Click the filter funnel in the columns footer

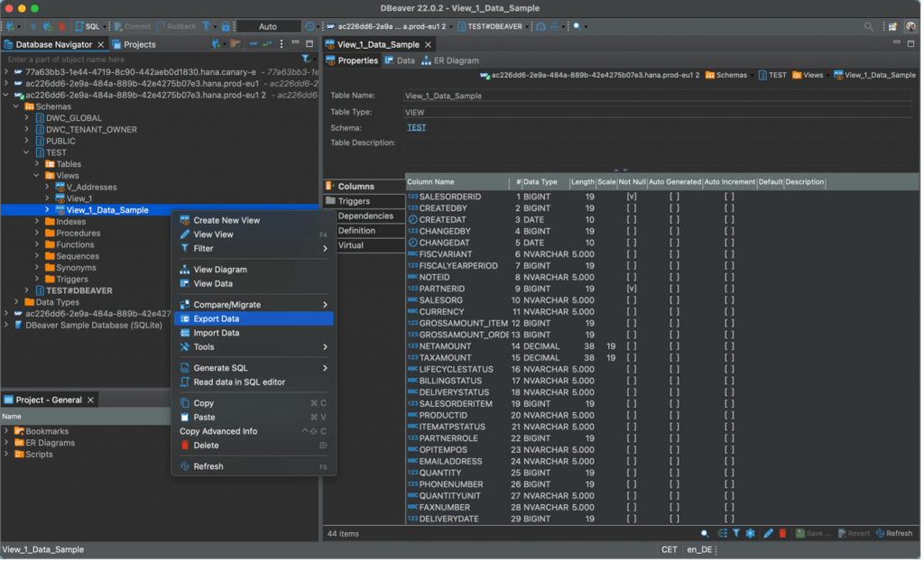[736, 534]
